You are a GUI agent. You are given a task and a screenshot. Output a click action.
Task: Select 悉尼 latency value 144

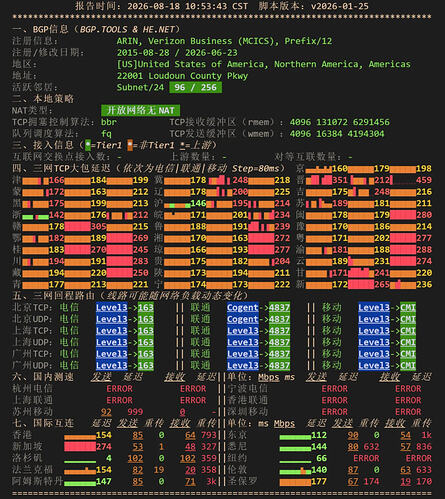point(319,447)
